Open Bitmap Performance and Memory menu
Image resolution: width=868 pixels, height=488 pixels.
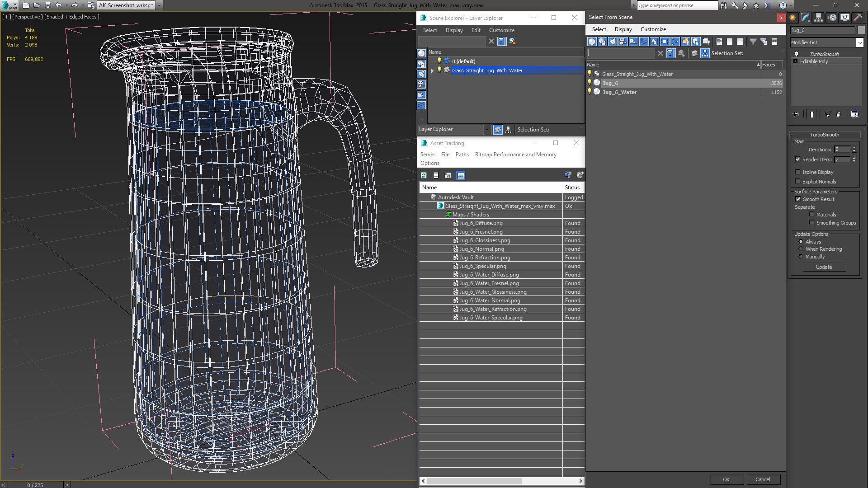pyautogui.click(x=515, y=155)
